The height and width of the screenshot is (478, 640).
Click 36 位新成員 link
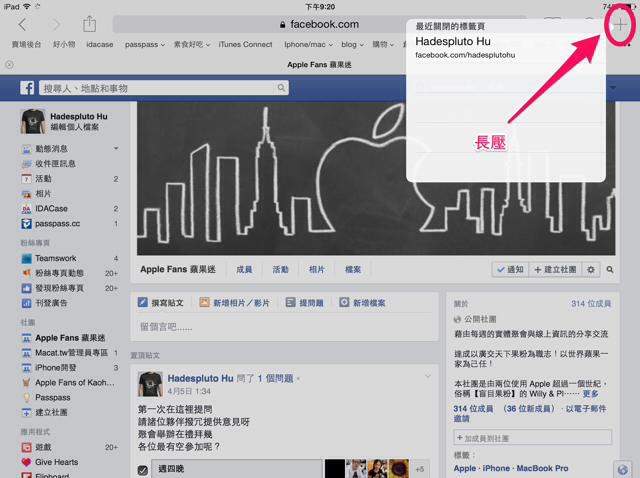529,409
